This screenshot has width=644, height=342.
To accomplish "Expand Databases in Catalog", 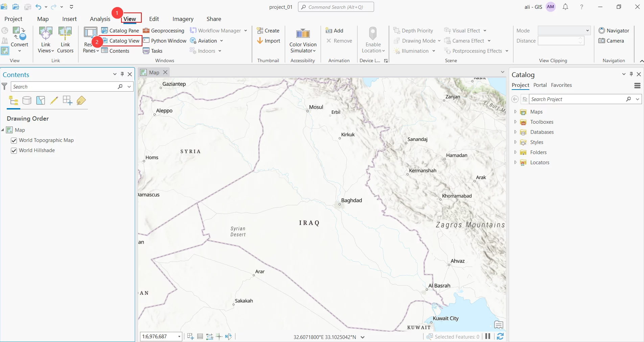I will [x=515, y=132].
